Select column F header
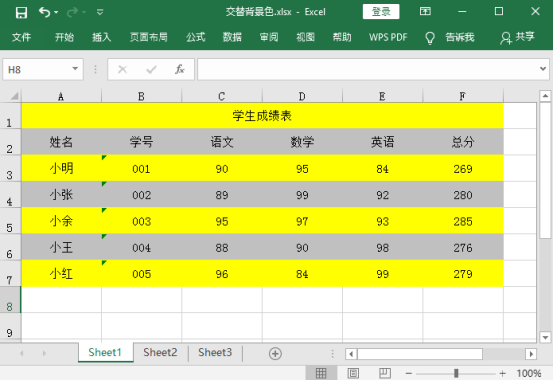 463,96
